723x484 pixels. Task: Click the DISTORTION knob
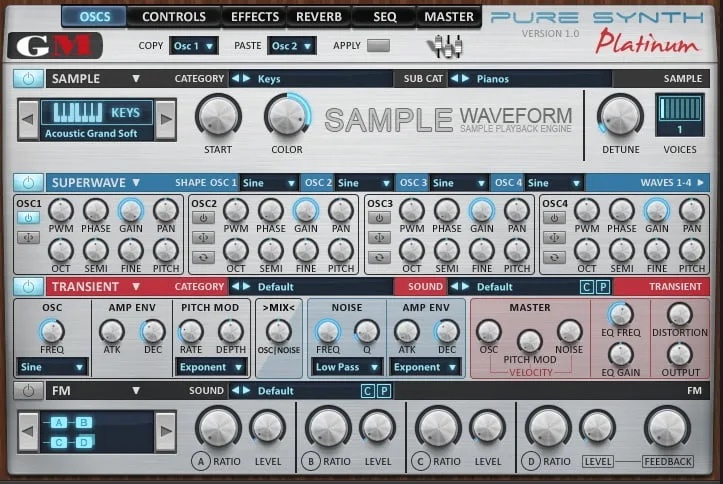(680, 314)
